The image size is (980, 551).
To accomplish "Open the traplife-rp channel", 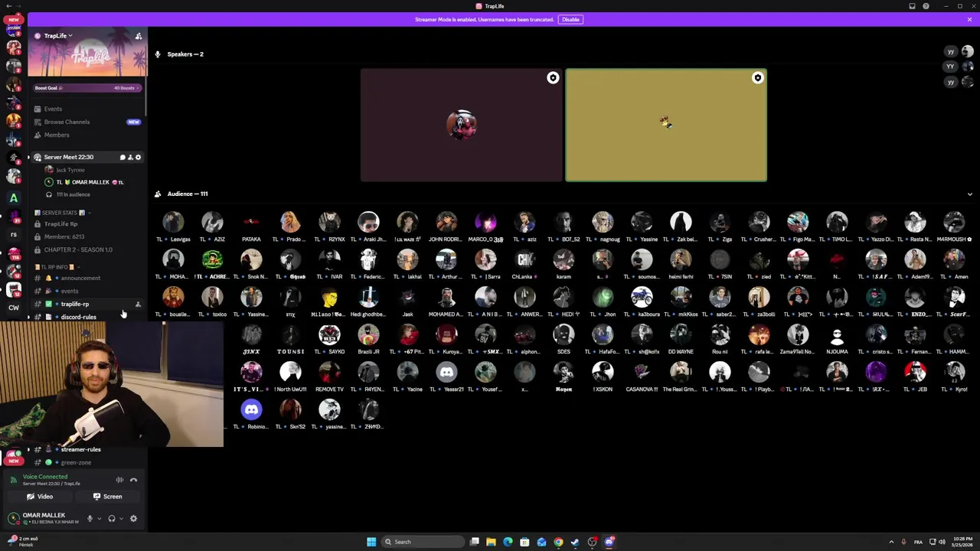I will (x=75, y=304).
